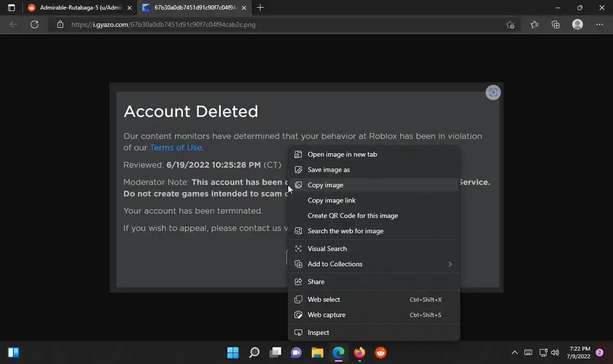Open the browser profile avatar
This screenshot has height=364, width=613.
pos(578,24)
